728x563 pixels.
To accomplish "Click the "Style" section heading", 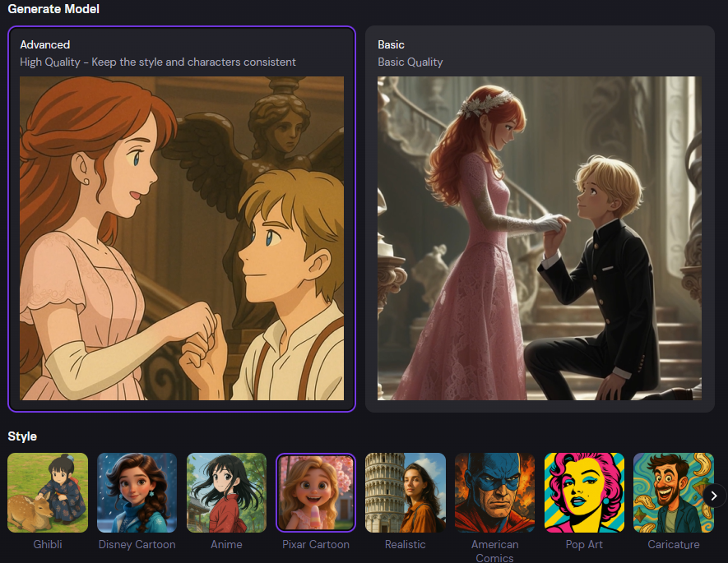I will tap(22, 436).
